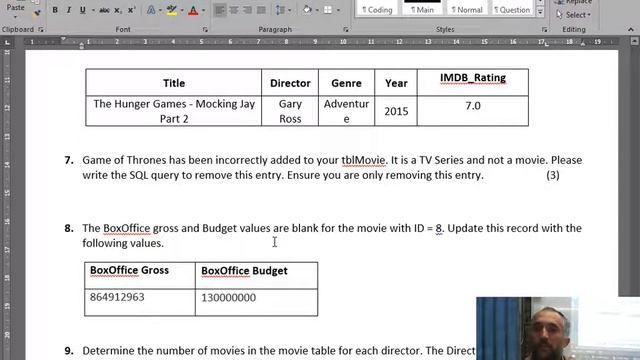The width and height of the screenshot is (640, 360).
Task: Click the 'IMDB_Rating' header cell
Action: point(473,83)
